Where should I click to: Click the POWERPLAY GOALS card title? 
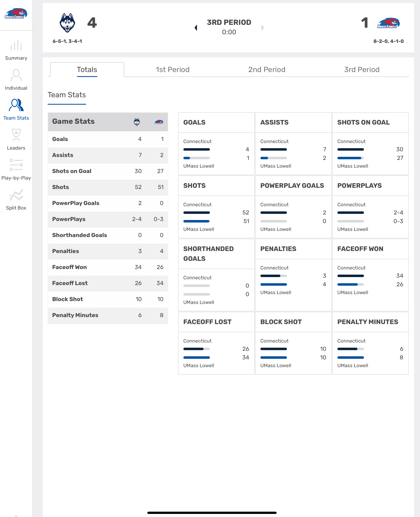[292, 186]
